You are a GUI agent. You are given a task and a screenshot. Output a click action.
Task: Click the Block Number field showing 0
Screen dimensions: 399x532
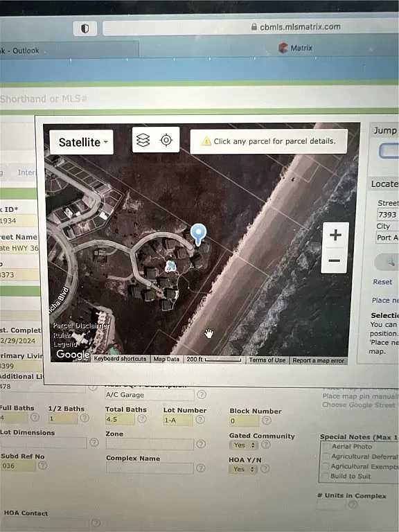(244, 421)
